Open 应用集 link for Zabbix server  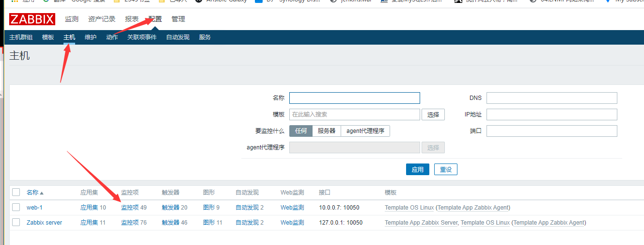[x=89, y=223]
